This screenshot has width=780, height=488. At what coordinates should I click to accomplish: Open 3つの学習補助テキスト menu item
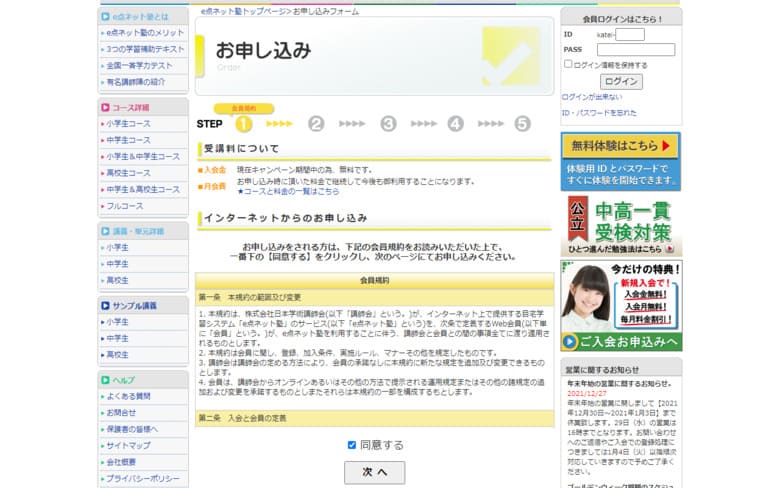tap(145, 49)
